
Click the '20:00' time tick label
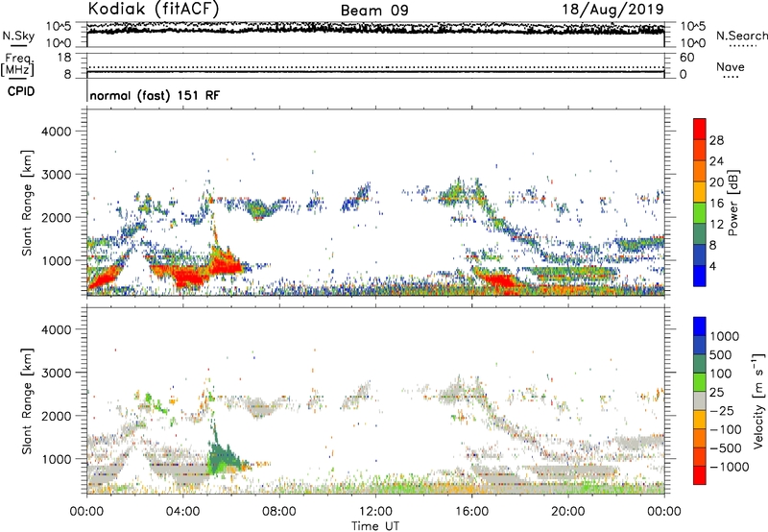567,512
